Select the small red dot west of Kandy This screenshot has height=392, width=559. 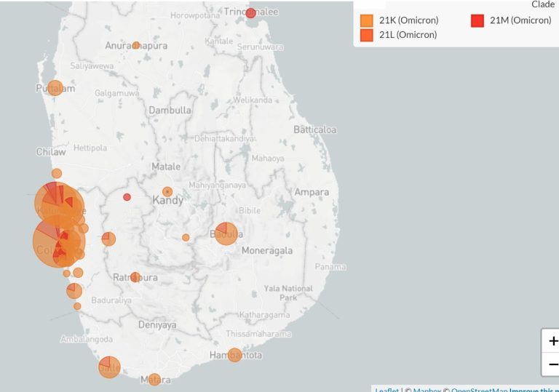(x=127, y=197)
